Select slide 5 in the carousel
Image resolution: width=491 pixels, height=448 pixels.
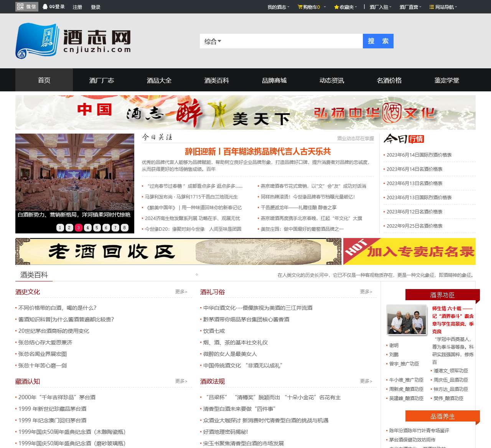(x=97, y=228)
